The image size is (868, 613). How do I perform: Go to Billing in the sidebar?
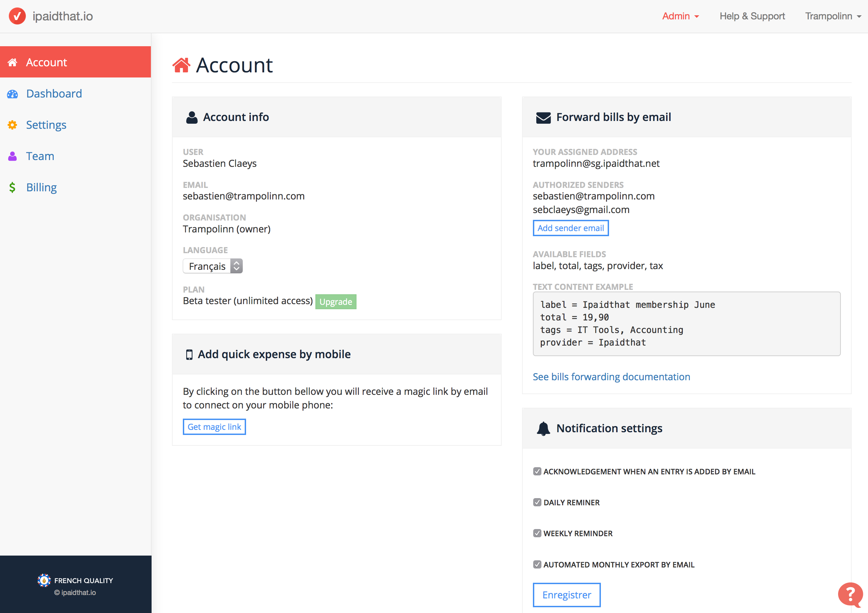[x=41, y=188]
